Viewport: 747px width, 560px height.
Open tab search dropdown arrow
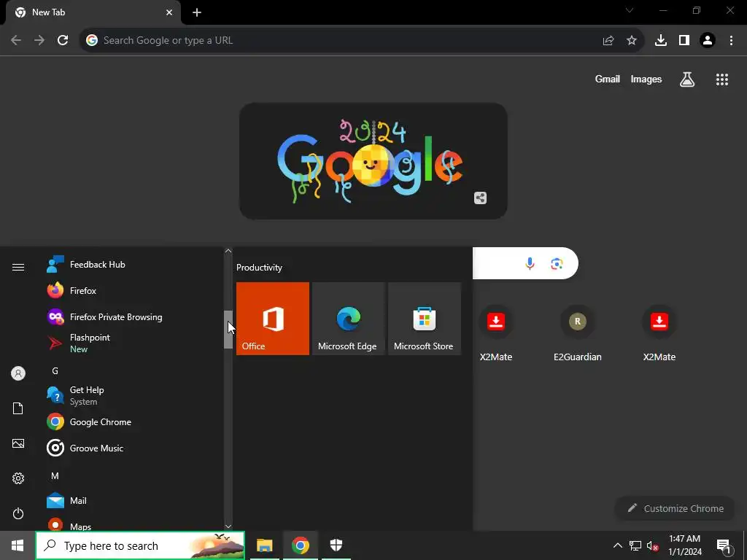click(630, 10)
